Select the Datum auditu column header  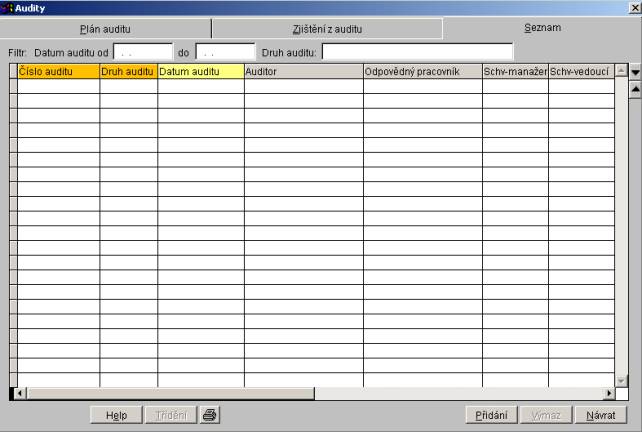pos(200,72)
